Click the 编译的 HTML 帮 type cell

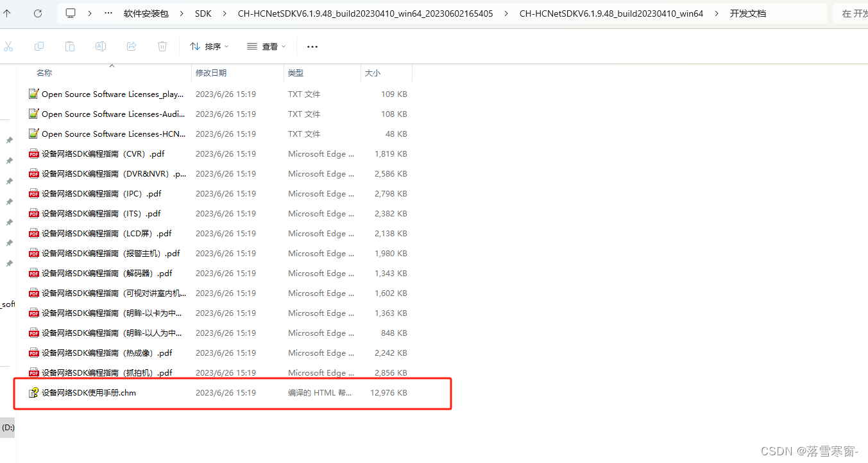pos(319,392)
